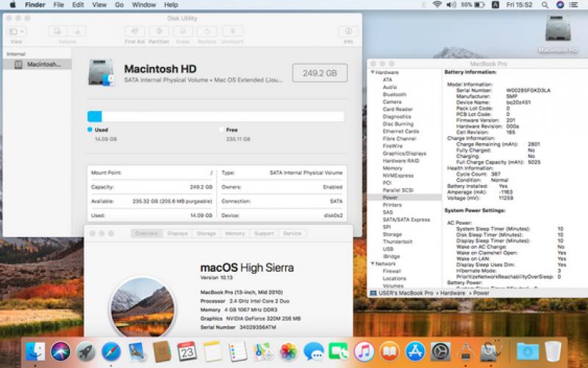Image resolution: width=588 pixels, height=368 pixels.
Task: Open App Store icon in Dock
Action: coord(415,352)
